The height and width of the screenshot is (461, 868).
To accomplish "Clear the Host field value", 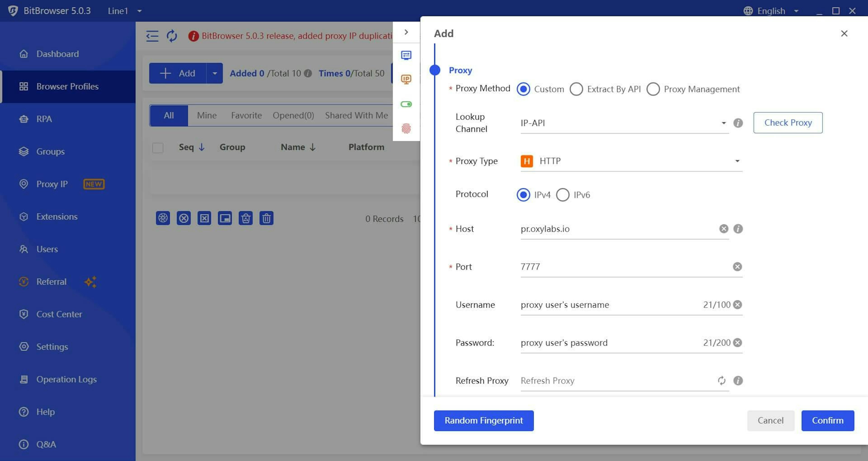I will [724, 229].
